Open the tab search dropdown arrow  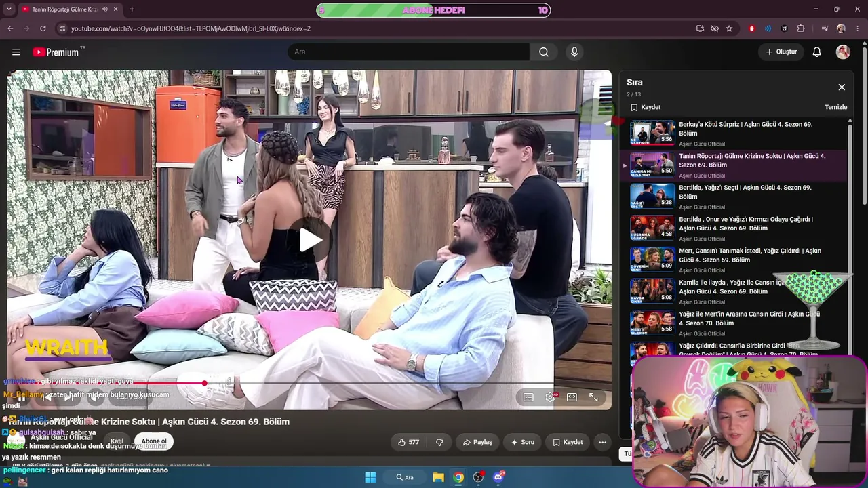(x=8, y=9)
